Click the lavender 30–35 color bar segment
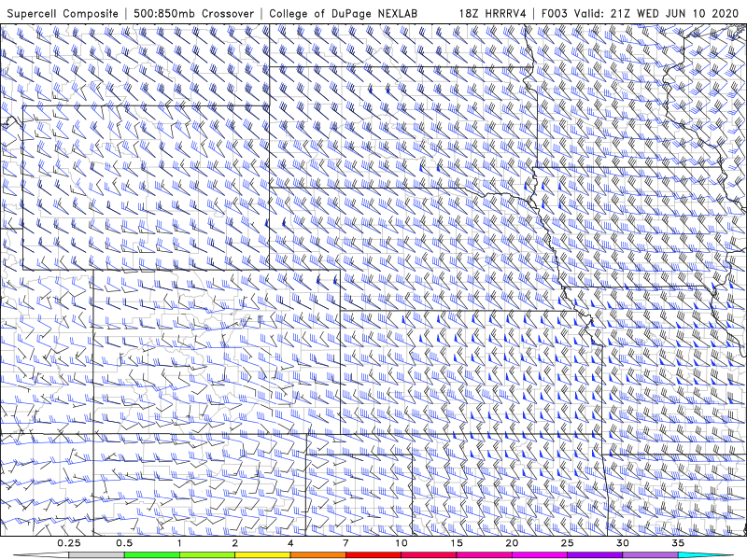Viewport: 747px width, 560px height. pyautogui.click(x=650, y=555)
